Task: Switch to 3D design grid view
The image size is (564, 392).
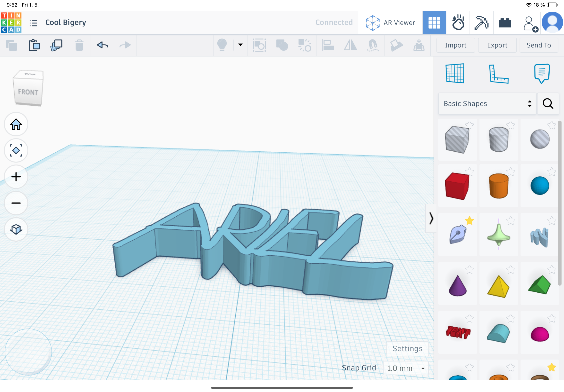Action: (434, 23)
